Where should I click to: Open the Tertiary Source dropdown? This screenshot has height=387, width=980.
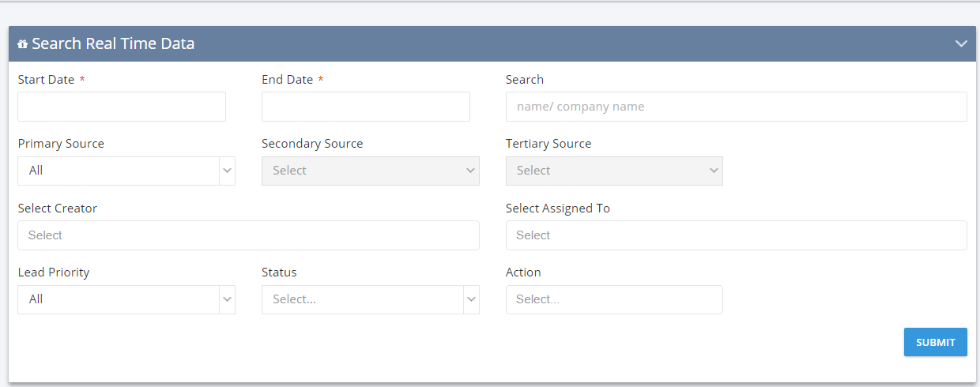pos(614,171)
